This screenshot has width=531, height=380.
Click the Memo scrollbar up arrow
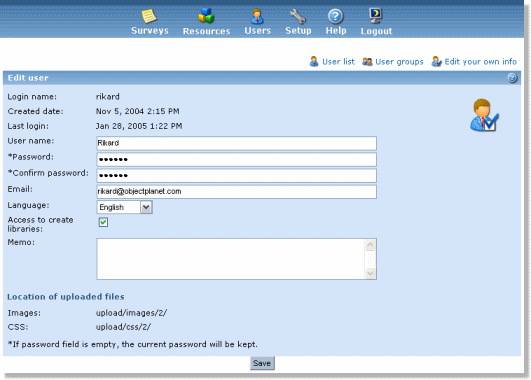pyautogui.click(x=370, y=245)
